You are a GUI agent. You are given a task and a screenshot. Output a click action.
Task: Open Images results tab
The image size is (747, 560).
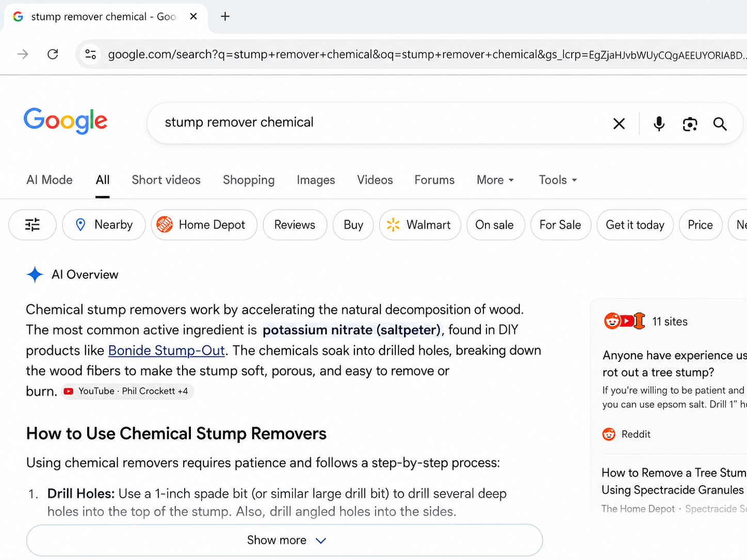click(x=316, y=180)
